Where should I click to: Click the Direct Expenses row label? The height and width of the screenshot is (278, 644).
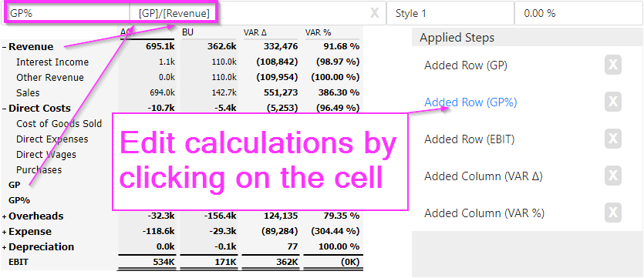pos(52,139)
